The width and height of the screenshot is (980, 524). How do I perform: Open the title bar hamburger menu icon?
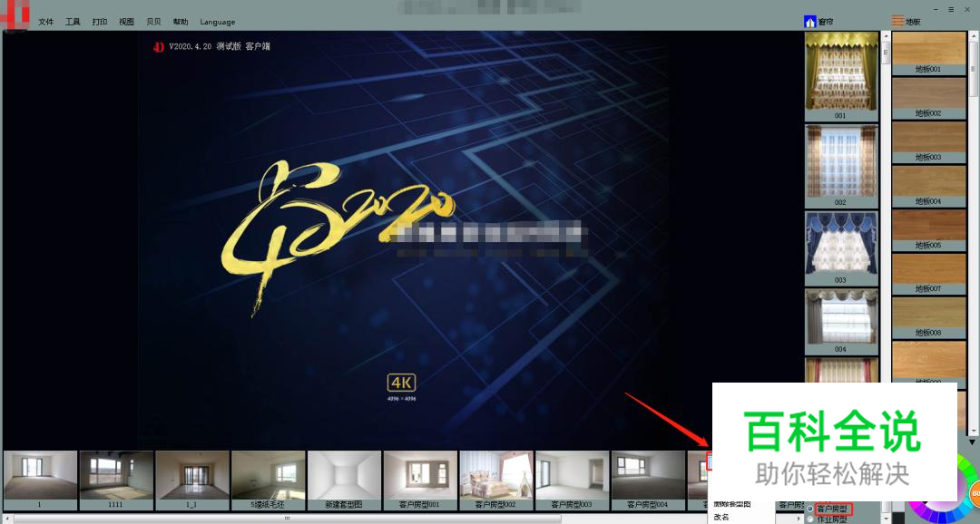951,9
